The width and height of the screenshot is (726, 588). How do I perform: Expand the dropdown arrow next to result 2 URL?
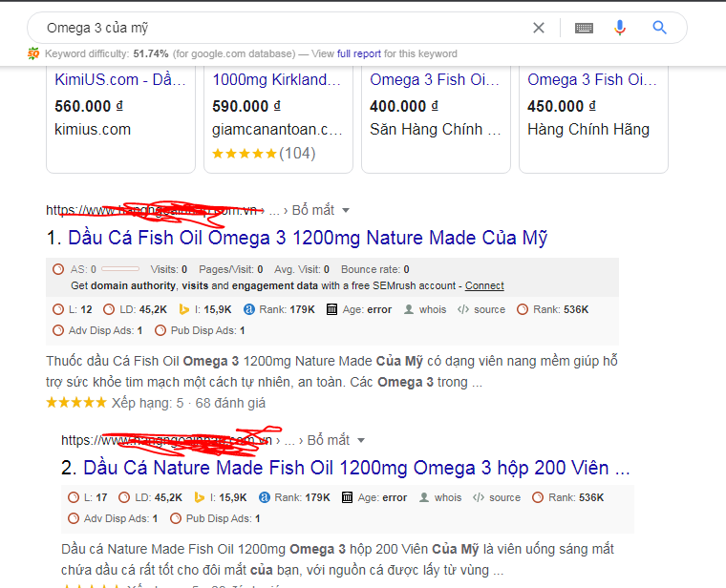pyautogui.click(x=361, y=440)
